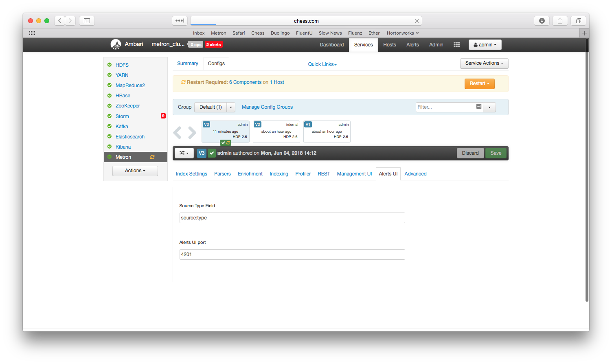Image resolution: width=612 pixels, height=364 pixels.
Task: Select the Elasticsearch service
Action: (130, 137)
